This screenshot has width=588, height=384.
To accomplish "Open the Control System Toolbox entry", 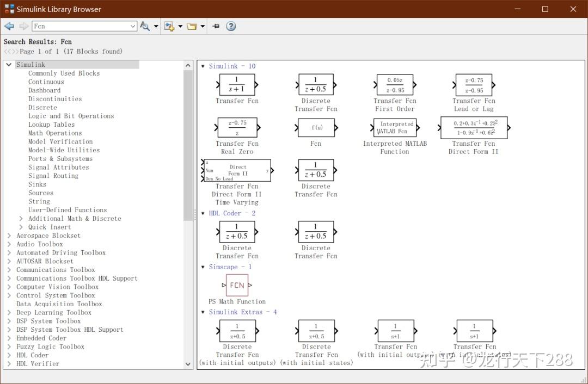I will [x=56, y=295].
